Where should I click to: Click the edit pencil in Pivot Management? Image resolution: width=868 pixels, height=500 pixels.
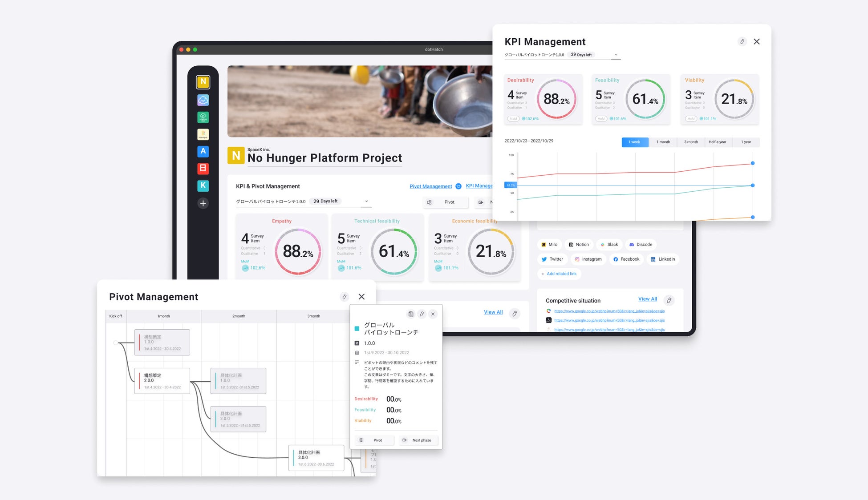[x=344, y=297]
